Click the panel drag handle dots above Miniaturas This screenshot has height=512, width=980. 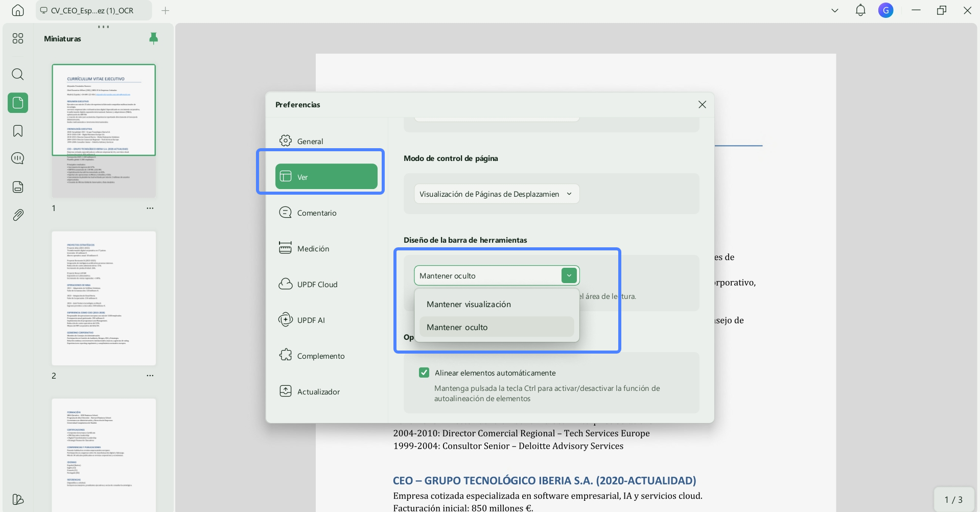(x=104, y=27)
